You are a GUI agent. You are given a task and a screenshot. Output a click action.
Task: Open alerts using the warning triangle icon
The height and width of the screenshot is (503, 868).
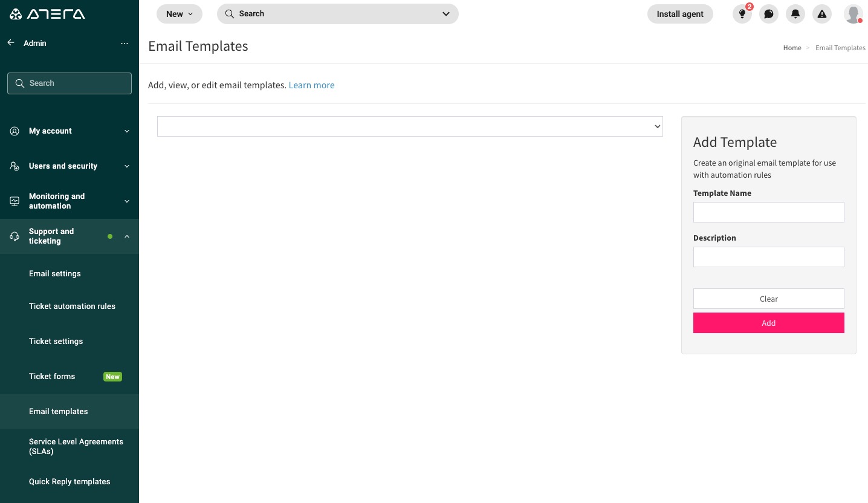tap(821, 14)
